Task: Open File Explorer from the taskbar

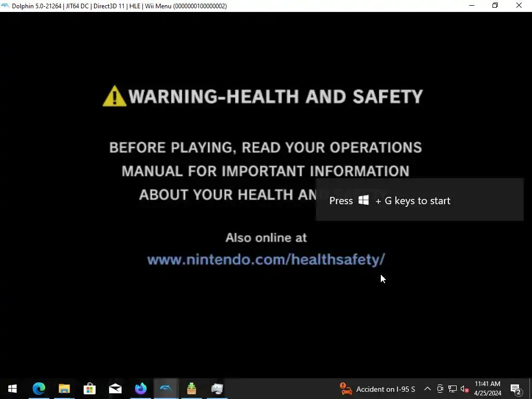Action: 64,389
